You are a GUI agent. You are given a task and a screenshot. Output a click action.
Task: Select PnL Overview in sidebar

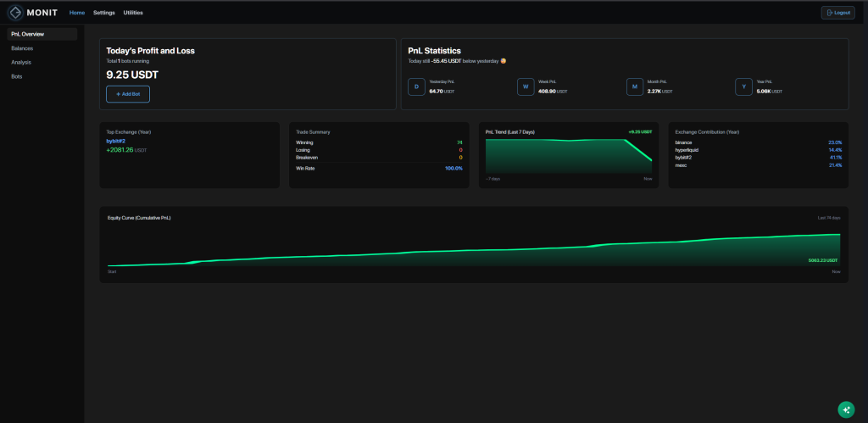pos(42,34)
